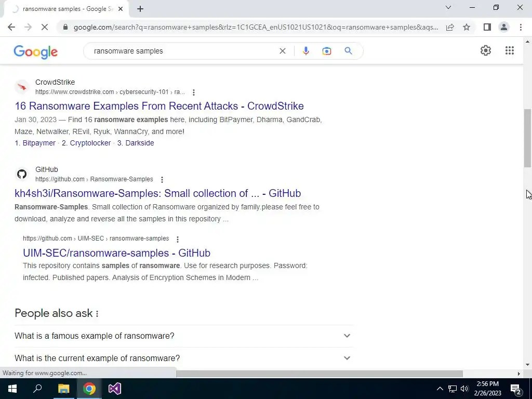Open the browser side panel

[487, 27]
